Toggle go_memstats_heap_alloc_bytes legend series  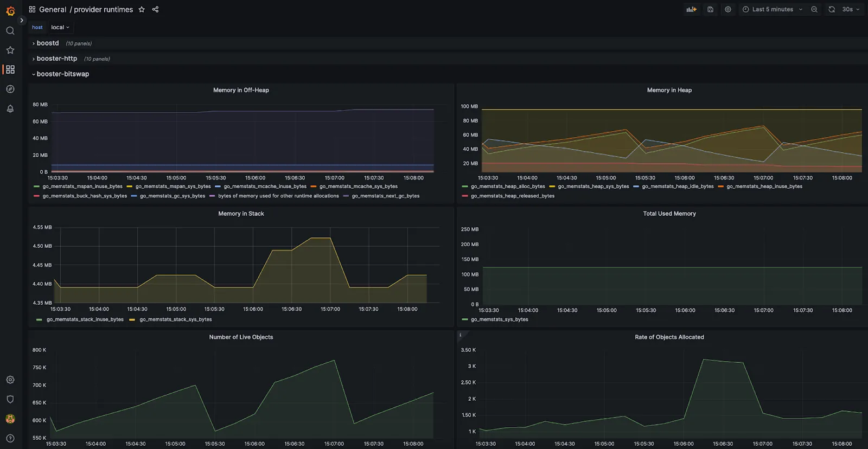coord(508,187)
